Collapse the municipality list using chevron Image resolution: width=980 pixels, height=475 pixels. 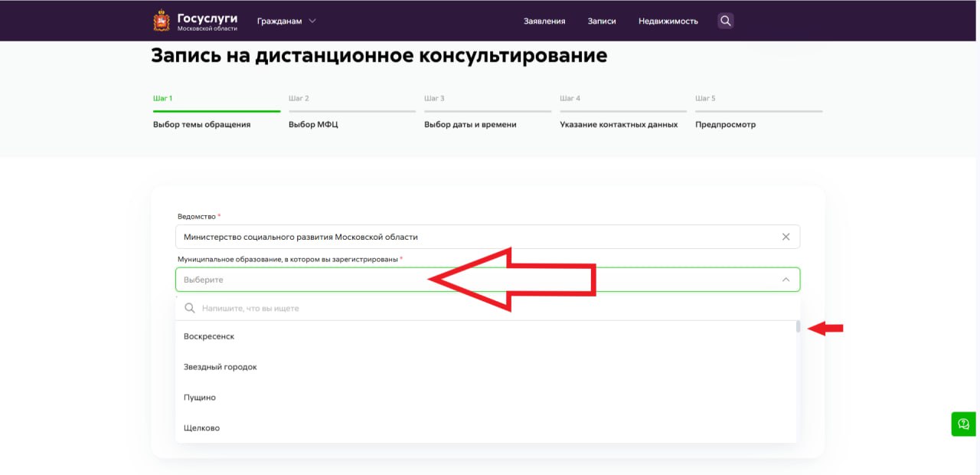coord(786,280)
